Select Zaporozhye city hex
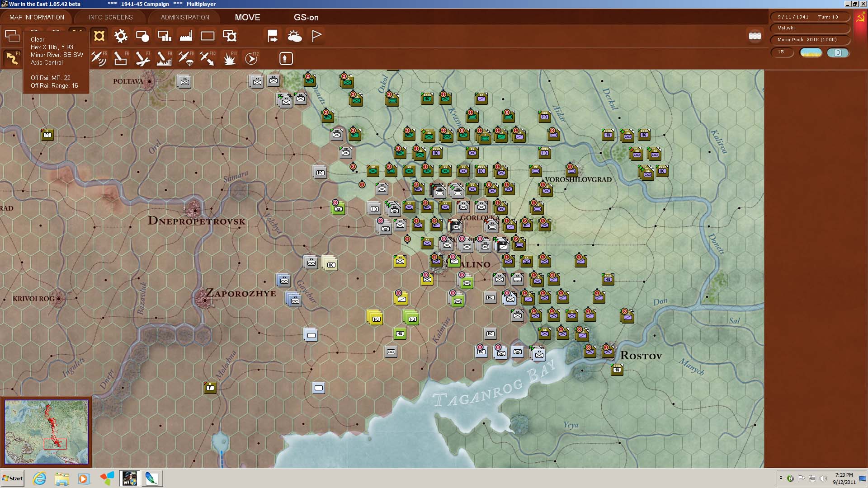This screenshot has width=868, height=488. coord(205,300)
